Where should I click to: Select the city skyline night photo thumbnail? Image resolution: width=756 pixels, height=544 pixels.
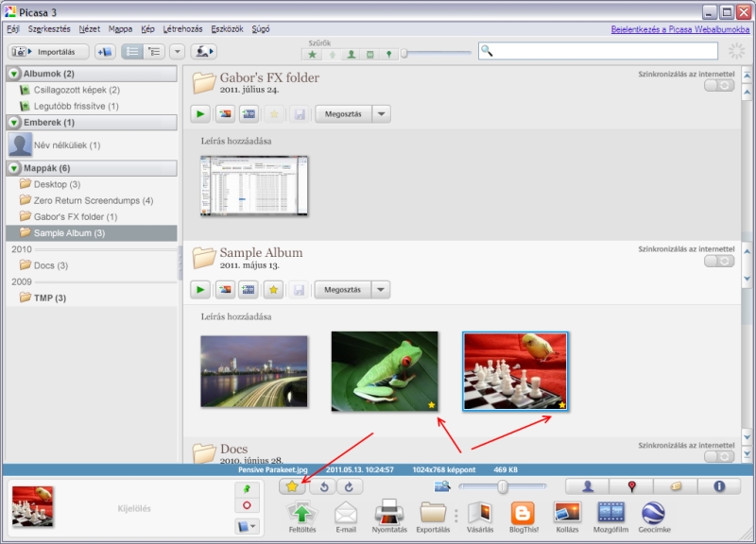(x=254, y=371)
